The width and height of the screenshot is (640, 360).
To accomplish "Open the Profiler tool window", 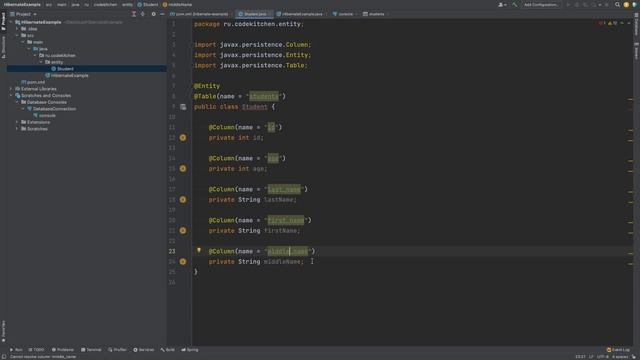I will click(x=118, y=350).
